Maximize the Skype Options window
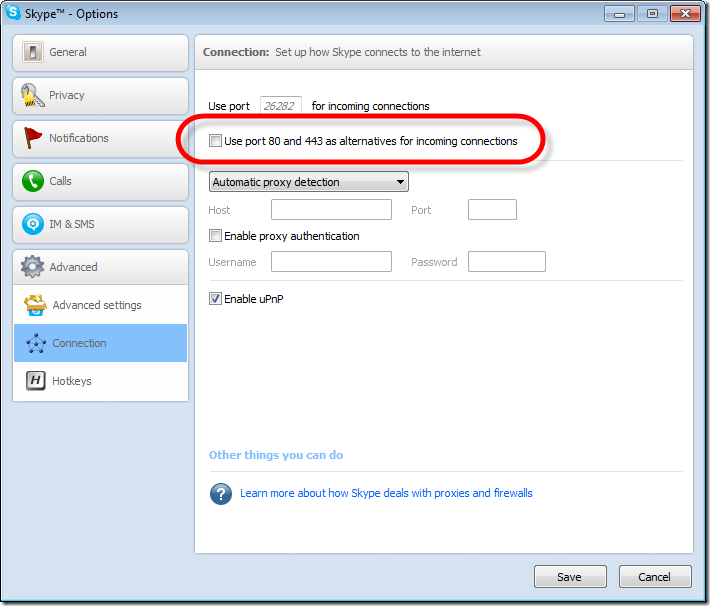 point(652,14)
